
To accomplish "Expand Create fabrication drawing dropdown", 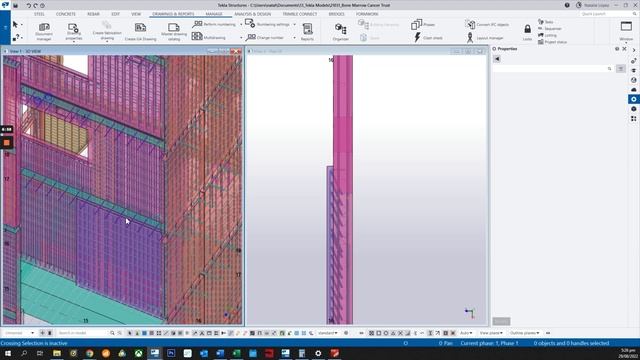I will (x=107, y=41).
